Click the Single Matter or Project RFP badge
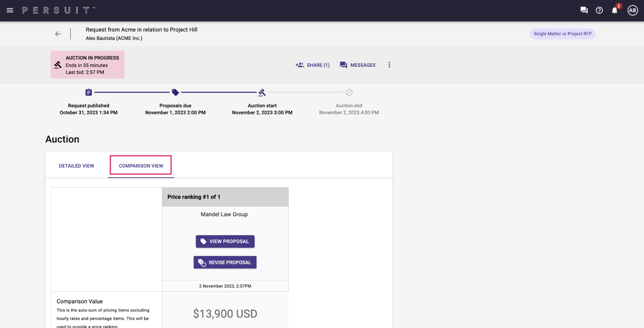 click(563, 34)
